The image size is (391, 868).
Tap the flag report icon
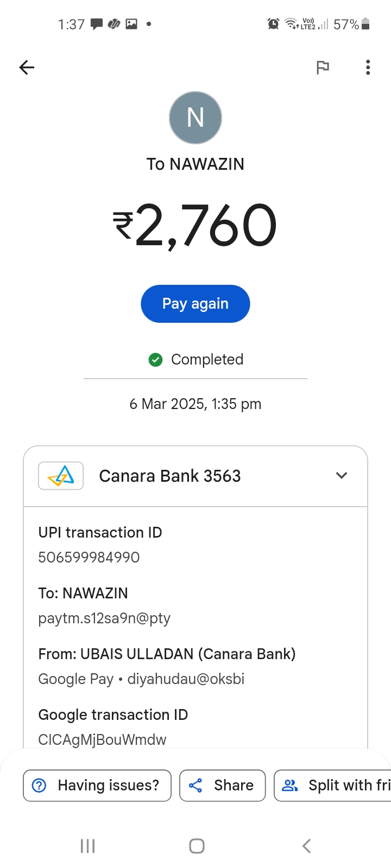[x=323, y=67]
